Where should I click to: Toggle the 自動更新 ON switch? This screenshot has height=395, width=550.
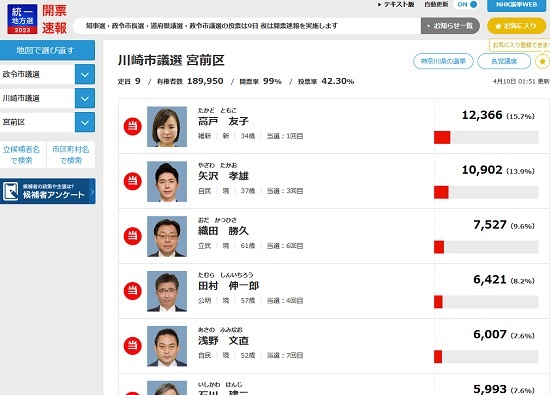pyautogui.click(x=467, y=5)
